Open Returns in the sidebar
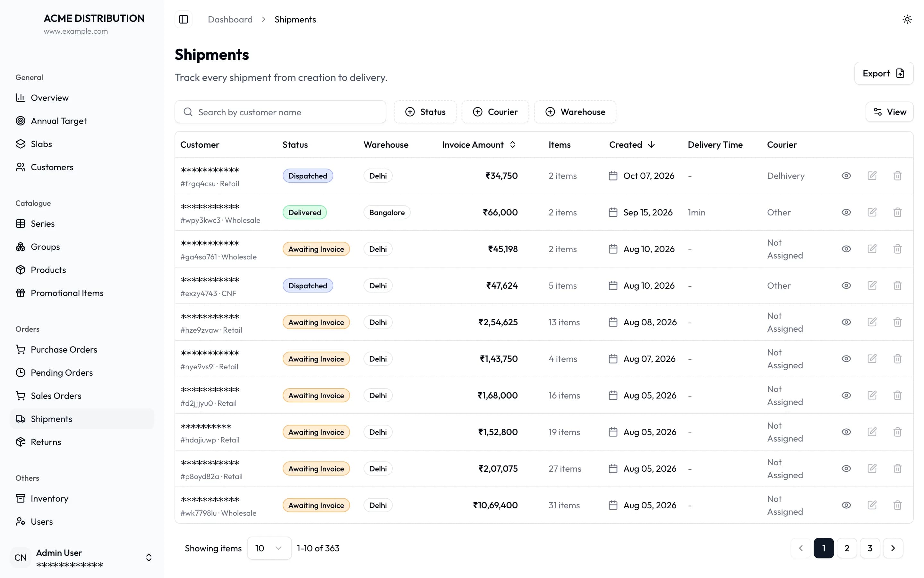Image resolution: width=924 pixels, height=578 pixels. (82, 442)
